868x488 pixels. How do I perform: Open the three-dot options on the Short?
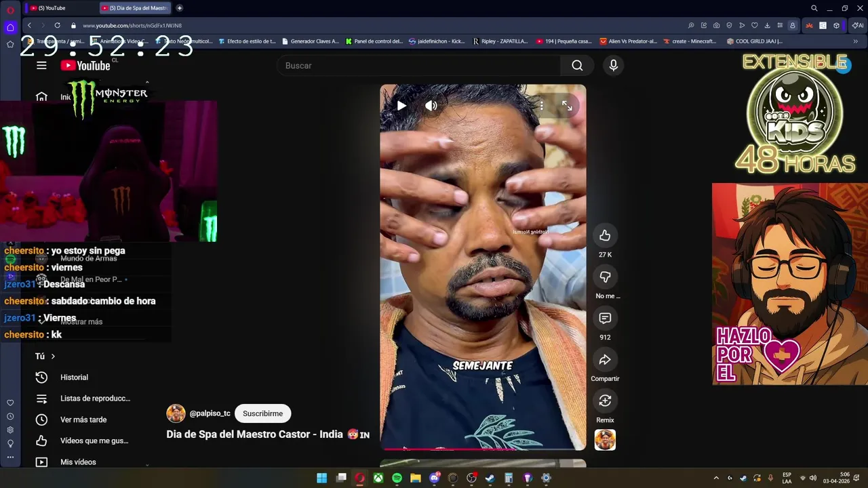pyautogui.click(x=541, y=106)
